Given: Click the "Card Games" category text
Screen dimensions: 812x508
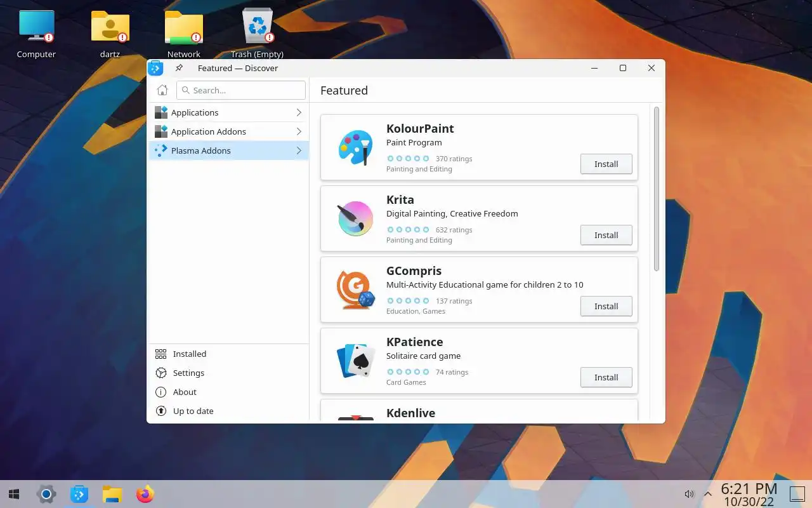Looking at the screenshot, I should pos(406,382).
